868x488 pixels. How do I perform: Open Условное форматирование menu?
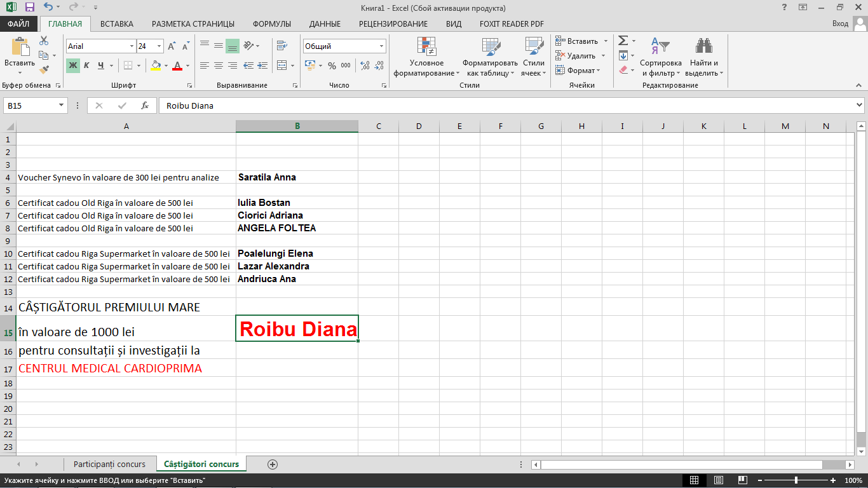click(x=426, y=57)
